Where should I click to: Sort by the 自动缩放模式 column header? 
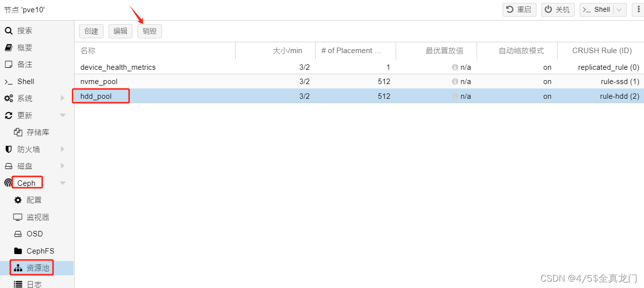click(517, 51)
